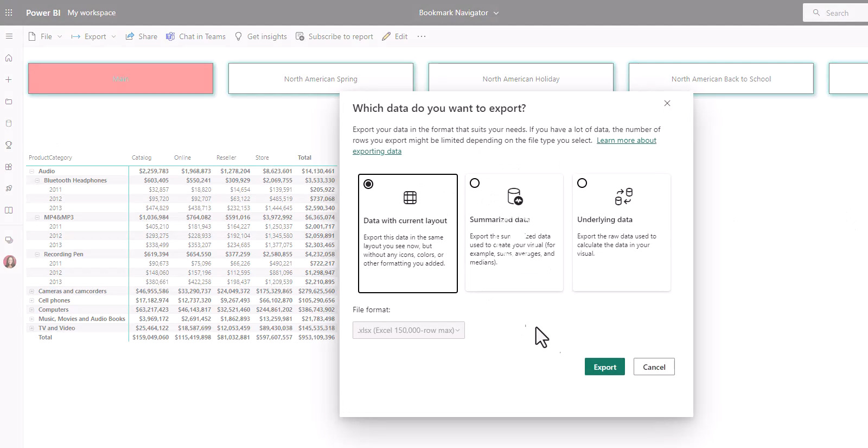
Task: Click the Online column header
Action: click(182, 157)
